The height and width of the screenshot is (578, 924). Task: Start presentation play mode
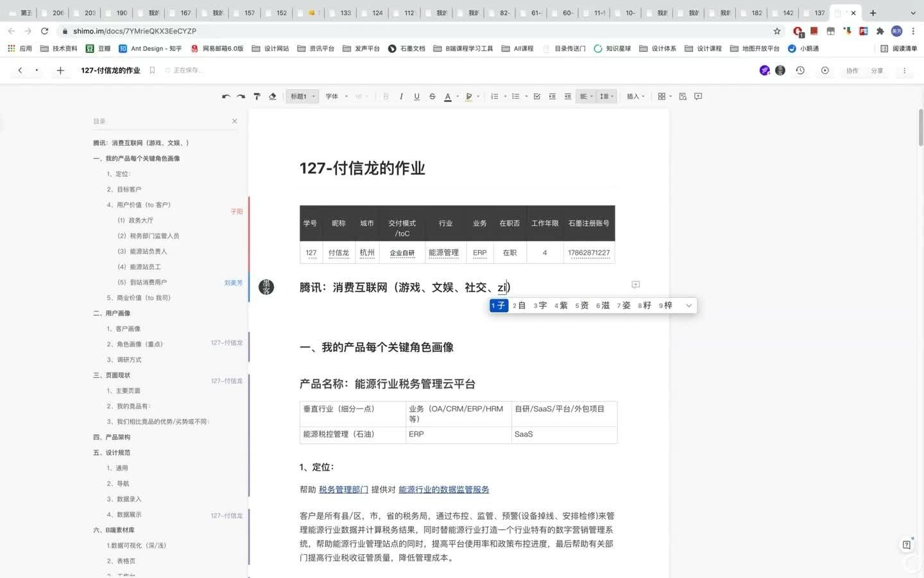pyautogui.click(x=825, y=71)
